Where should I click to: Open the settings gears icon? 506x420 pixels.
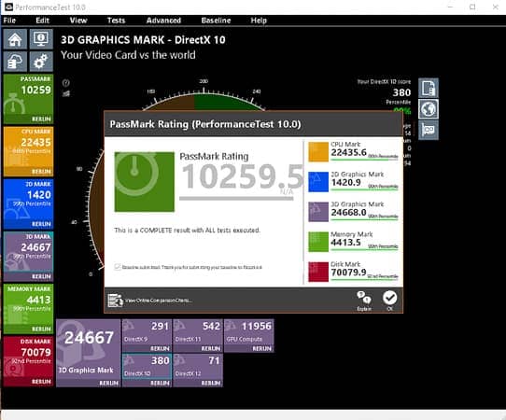[x=41, y=62]
